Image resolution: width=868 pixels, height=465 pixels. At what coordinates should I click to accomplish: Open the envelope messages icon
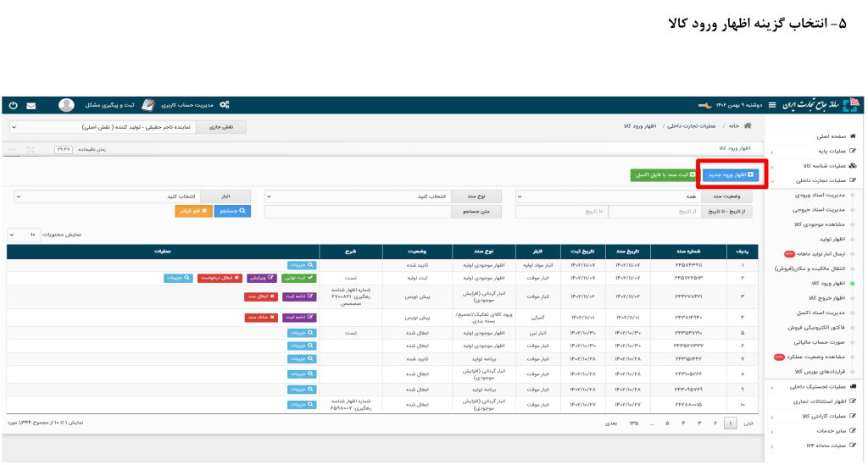point(31,106)
